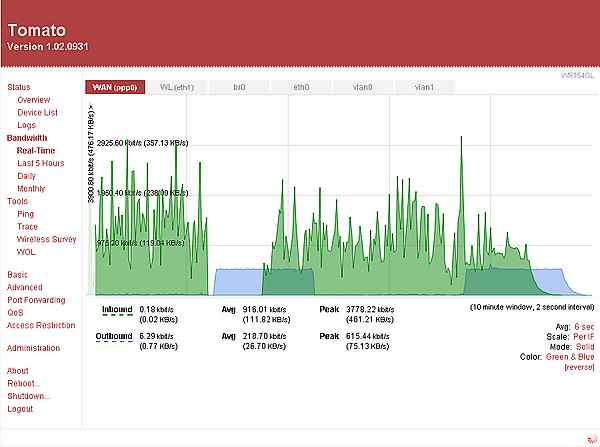This screenshot has width=600, height=447.
Task: Click the [reverse] color link
Action: coord(580,367)
